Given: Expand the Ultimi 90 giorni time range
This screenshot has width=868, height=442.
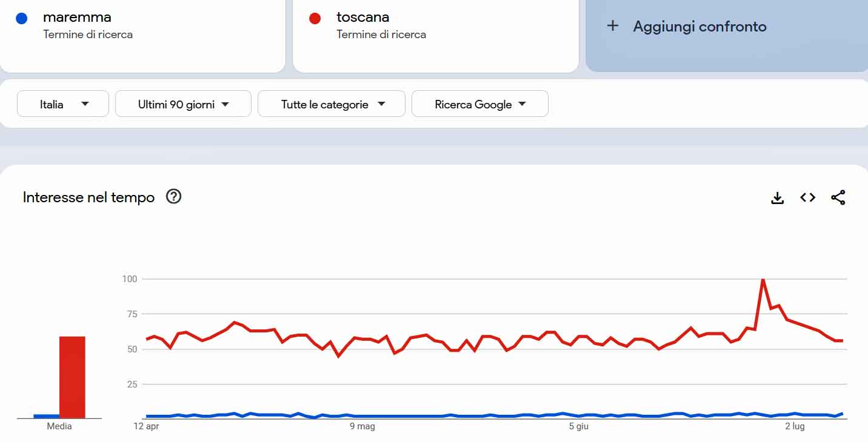Looking at the screenshot, I should click(x=183, y=104).
